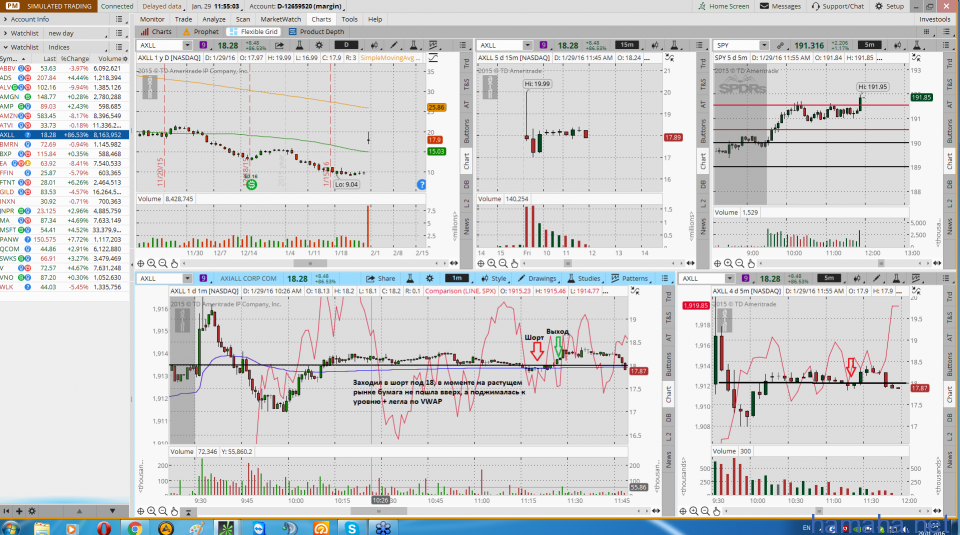Open studies flask icon on AXLL 15m chart
This screenshot has width=960, height=535.
click(674, 45)
